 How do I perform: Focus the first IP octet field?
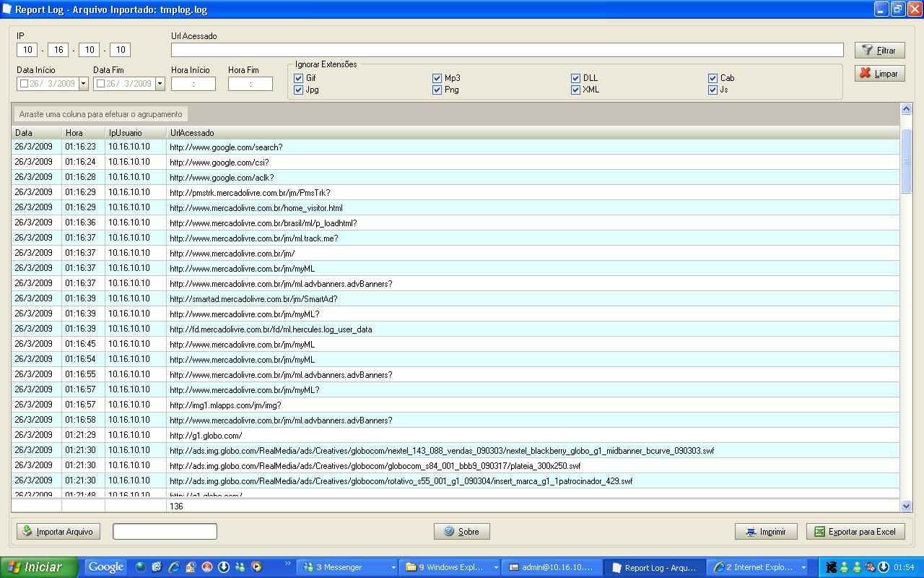pos(27,50)
